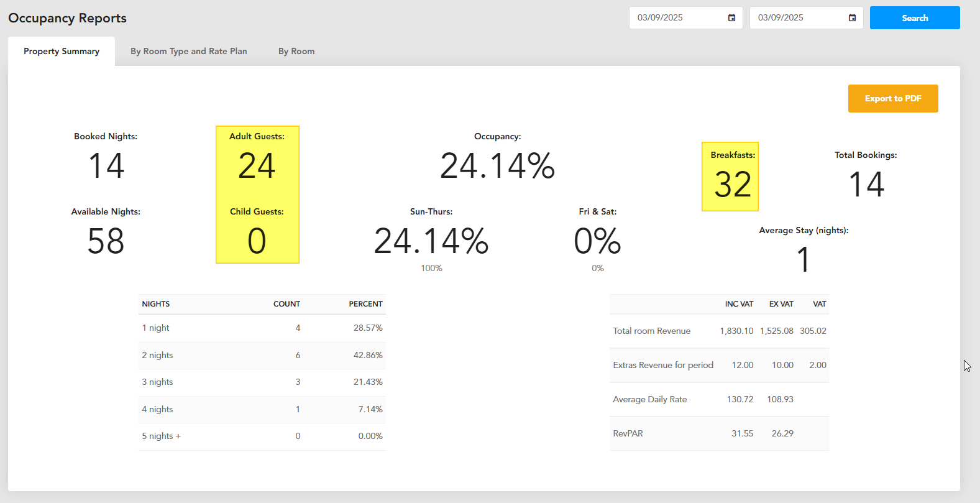980x503 pixels.
Task: Click the PERCENT column header
Action: point(365,304)
